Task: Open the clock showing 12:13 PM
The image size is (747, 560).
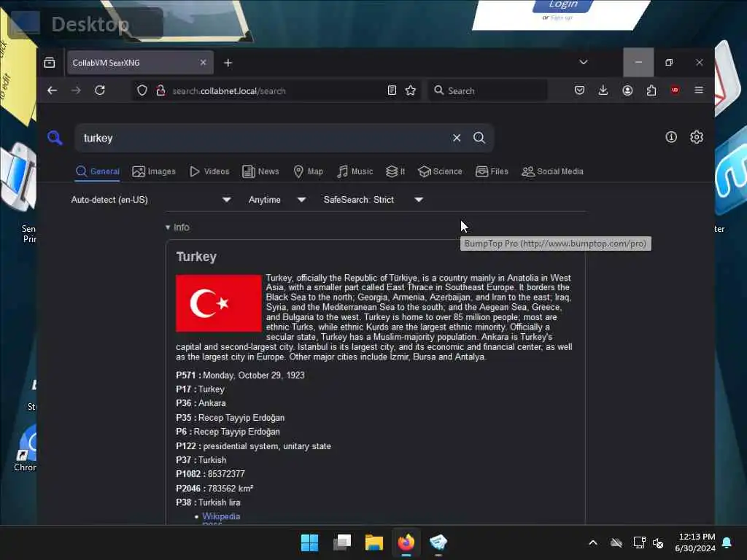Action: coord(694,542)
